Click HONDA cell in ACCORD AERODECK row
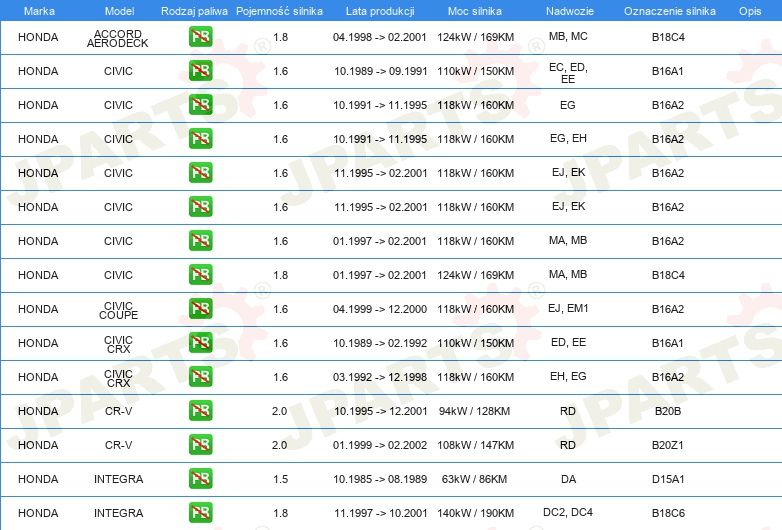The height and width of the screenshot is (530, 782). click(38, 37)
